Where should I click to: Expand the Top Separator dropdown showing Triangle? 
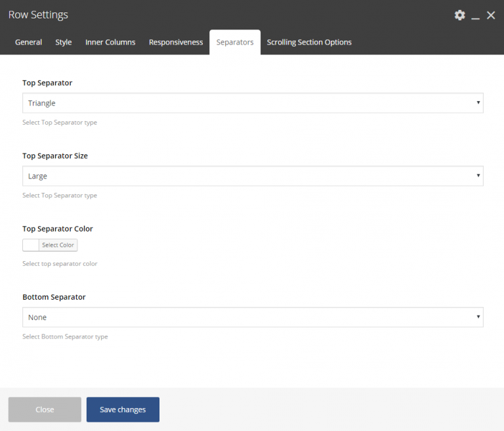pos(253,103)
